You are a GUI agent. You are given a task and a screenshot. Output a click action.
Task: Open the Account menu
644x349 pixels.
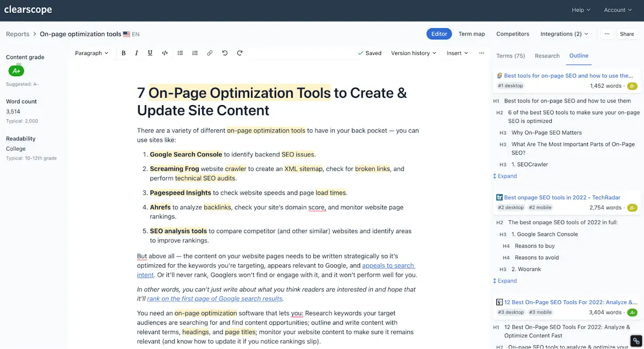pos(618,10)
